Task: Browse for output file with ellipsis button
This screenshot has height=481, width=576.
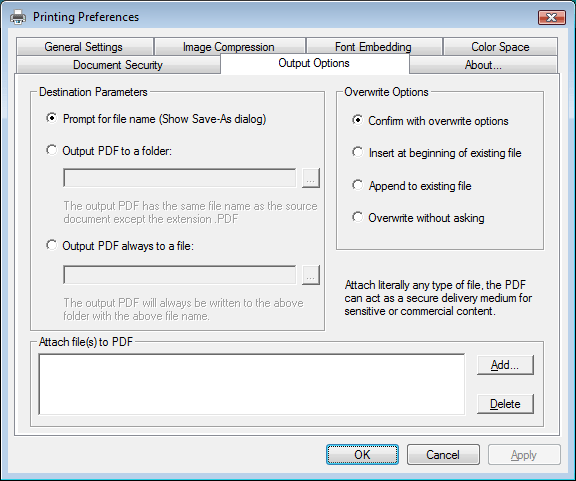Action: 311,275
